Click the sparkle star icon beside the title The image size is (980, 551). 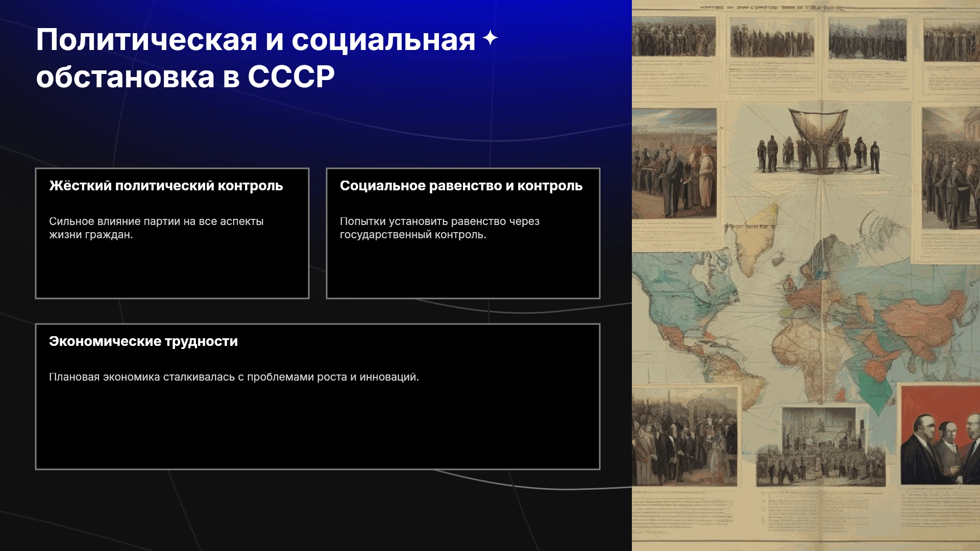[x=490, y=38]
